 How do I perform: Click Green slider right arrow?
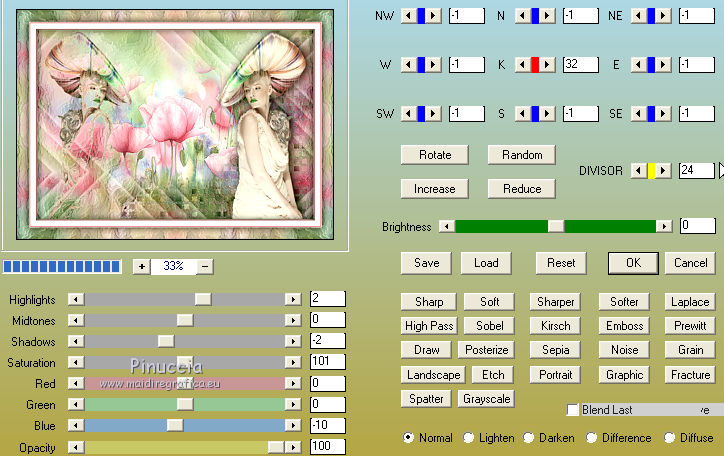pyautogui.click(x=293, y=404)
